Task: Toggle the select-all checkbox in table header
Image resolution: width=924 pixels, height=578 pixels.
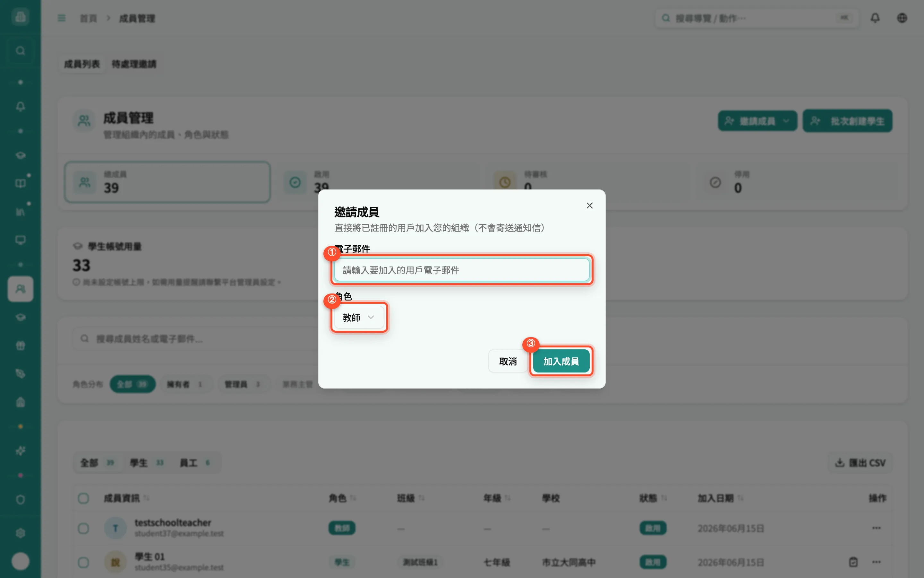Action: point(83,498)
